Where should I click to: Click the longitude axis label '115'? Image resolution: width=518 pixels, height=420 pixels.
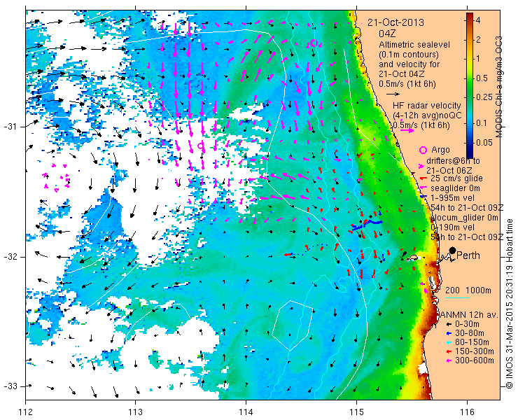[356, 412]
